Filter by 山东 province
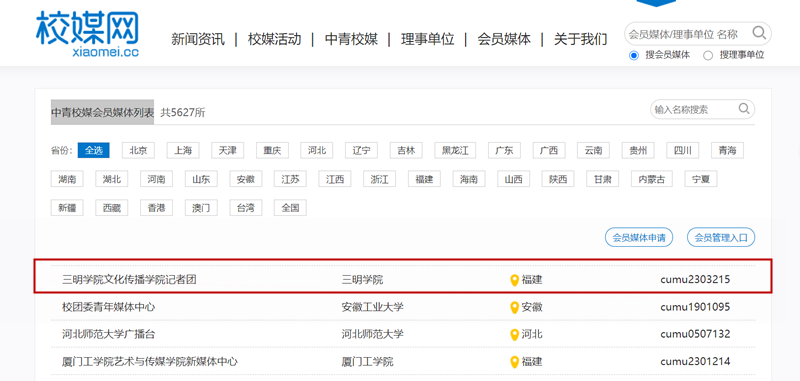800x381 pixels. [x=201, y=179]
